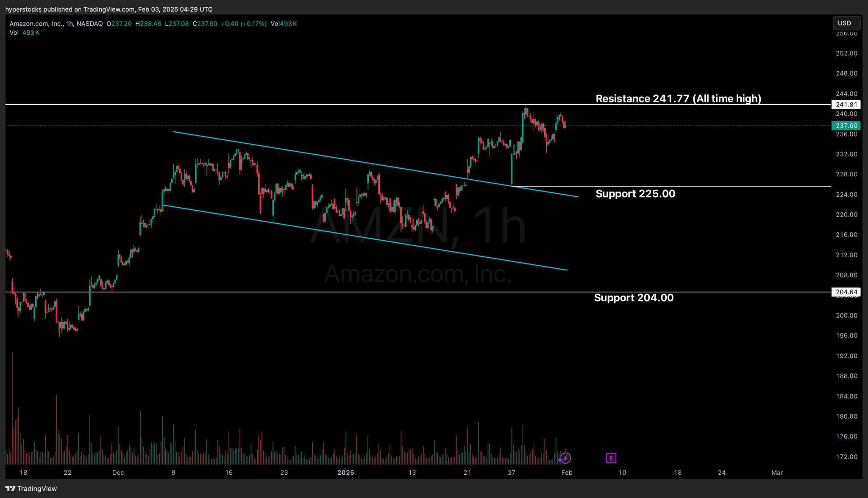Click the 220.00 price scale label
Viewport: 868px width, 498px height.
[x=846, y=215]
